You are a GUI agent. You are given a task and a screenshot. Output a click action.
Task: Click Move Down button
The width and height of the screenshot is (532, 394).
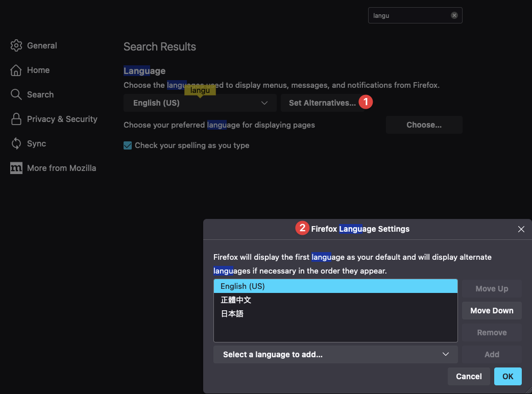point(491,310)
